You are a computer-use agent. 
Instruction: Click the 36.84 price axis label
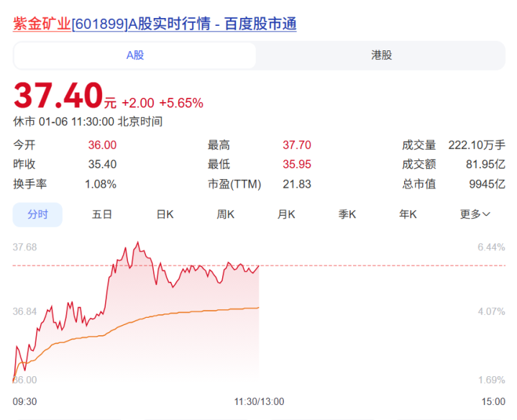point(24,311)
